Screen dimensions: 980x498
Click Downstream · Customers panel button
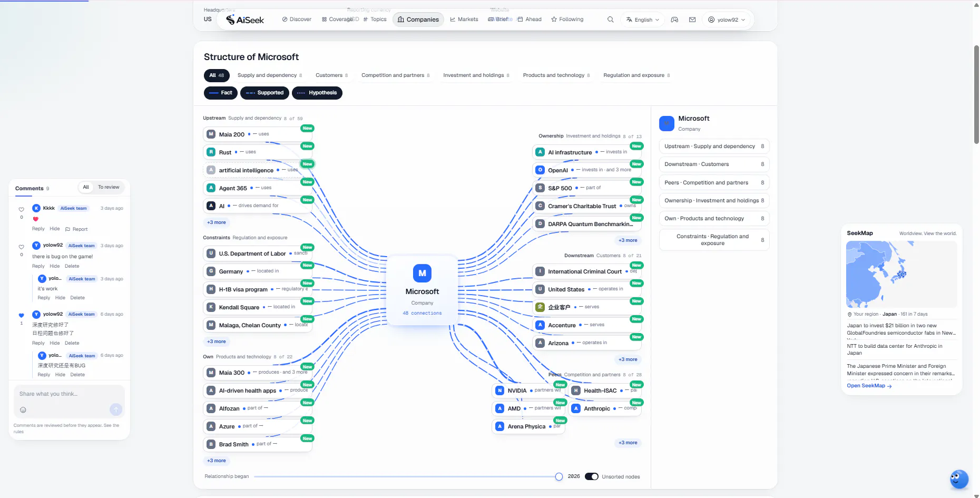click(x=714, y=164)
